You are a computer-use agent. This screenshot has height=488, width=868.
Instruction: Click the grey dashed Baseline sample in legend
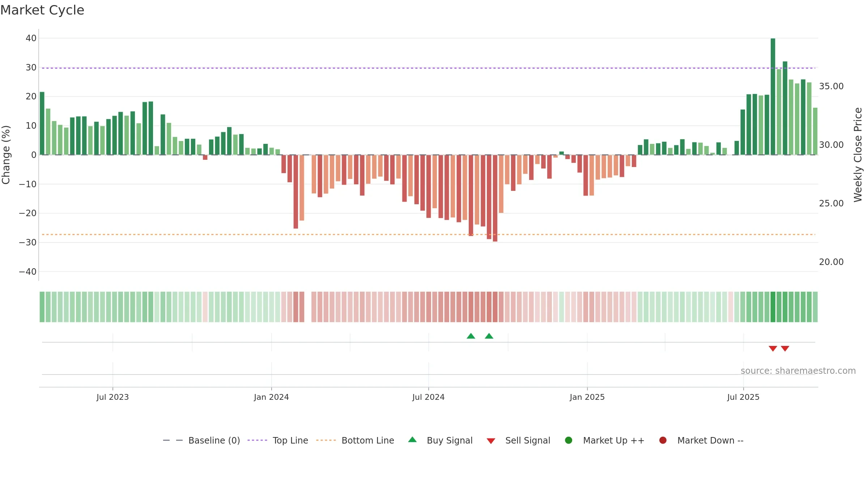pos(173,440)
